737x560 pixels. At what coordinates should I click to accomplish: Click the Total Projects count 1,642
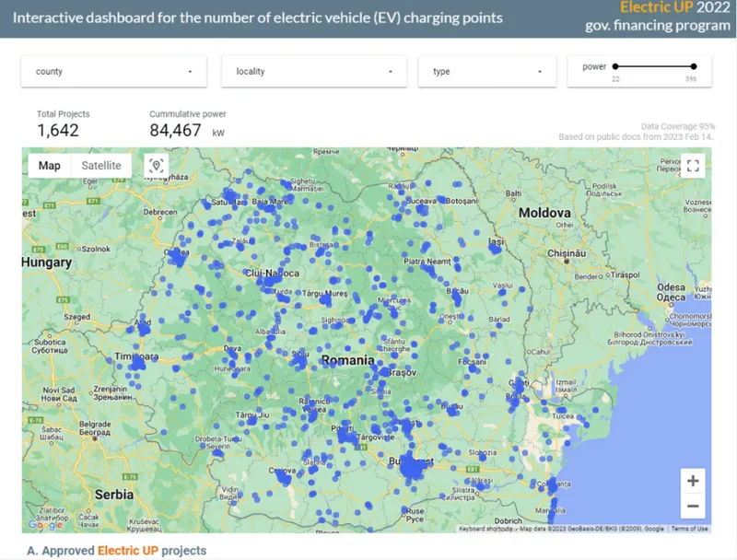click(x=59, y=131)
